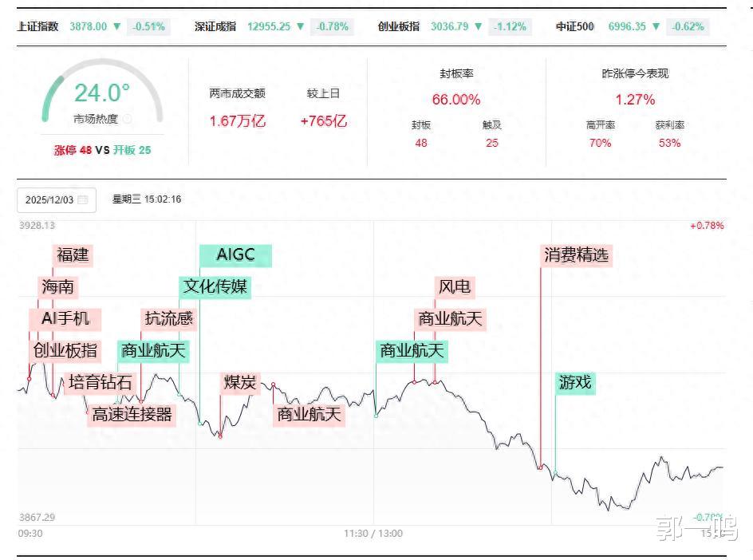Click the 开板 25 count
This screenshot has width=753, height=560.
tap(132, 149)
